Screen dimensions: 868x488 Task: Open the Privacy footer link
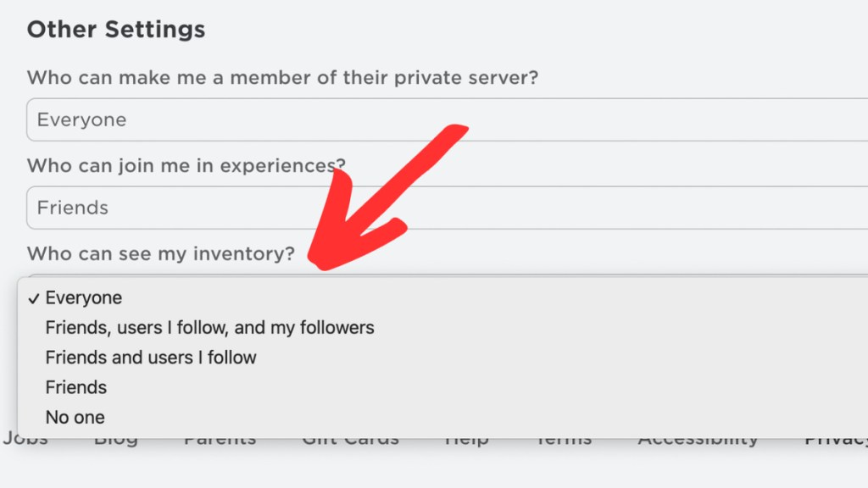click(x=836, y=441)
